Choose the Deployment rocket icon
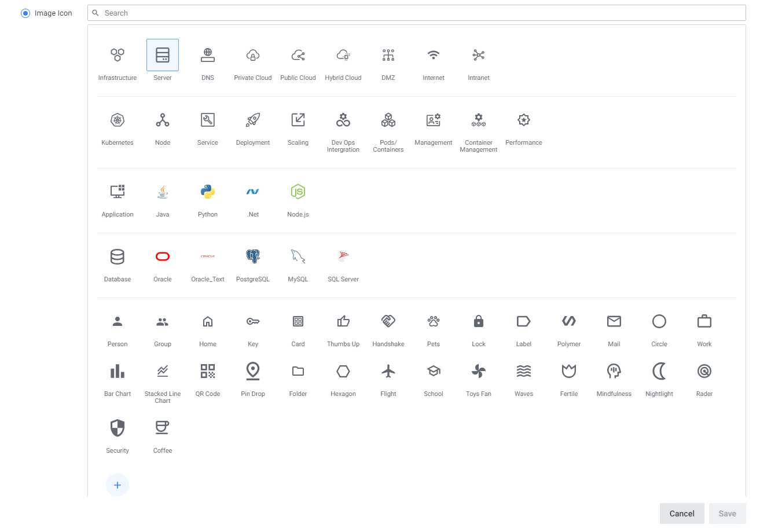760x532 pixels. pos(253,120)
